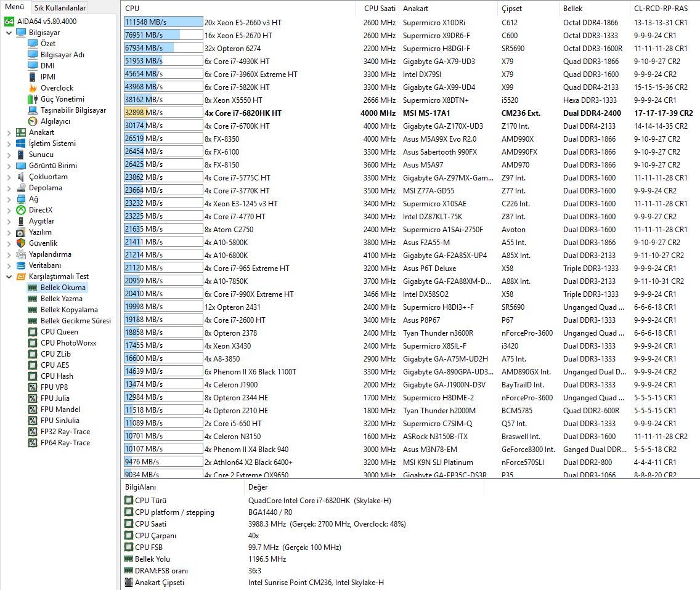Click the Yazılım software icon
700x590 pixels.
20,232
